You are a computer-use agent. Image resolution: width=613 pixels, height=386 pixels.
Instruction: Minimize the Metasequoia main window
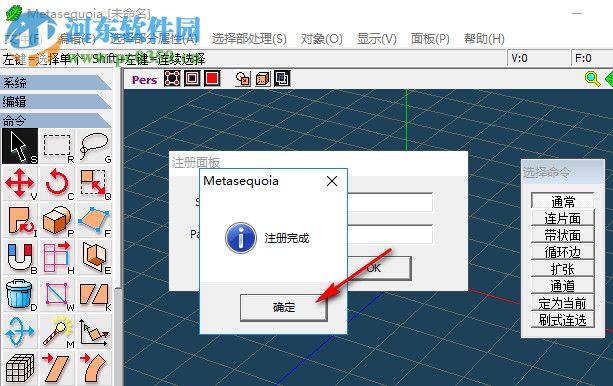click(x=577, y=13)
